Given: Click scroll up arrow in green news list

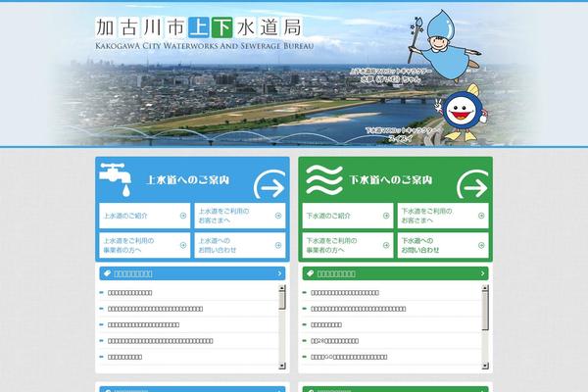Looking at the screenshot, I should coord(485,288).
